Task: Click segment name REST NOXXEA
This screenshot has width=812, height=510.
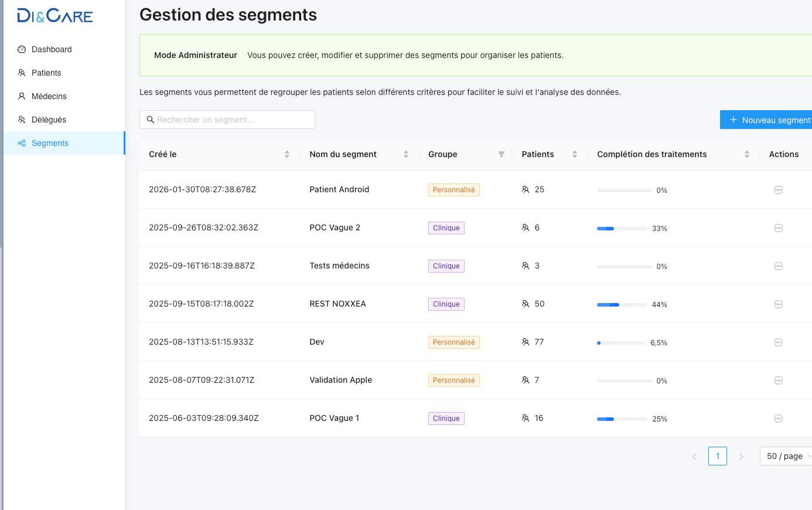Action: click(x=337, y=304)
